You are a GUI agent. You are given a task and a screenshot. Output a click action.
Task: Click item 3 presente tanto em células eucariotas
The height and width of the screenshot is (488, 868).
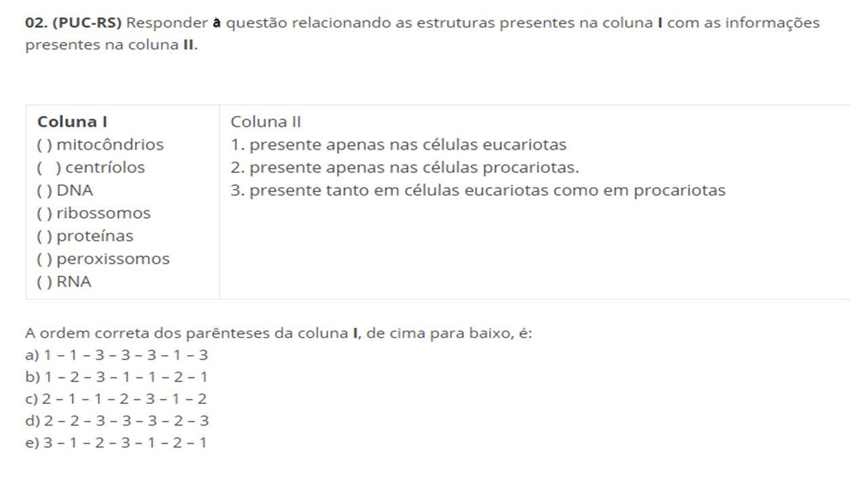[x=478, y=190]
